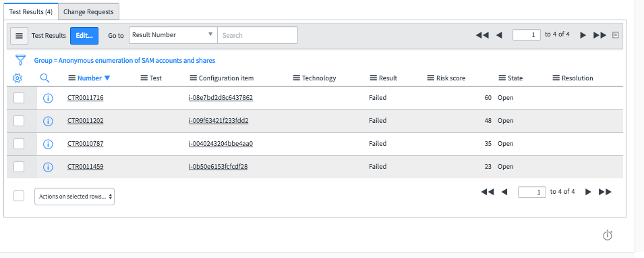Screen dimensions: 644x258
Task: Open configuration item i-08e7bd2d8c6437862
Action: 221,98
